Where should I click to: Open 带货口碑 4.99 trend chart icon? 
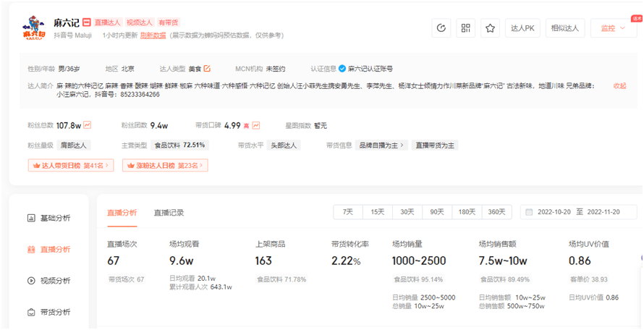(x=256, y=125)
